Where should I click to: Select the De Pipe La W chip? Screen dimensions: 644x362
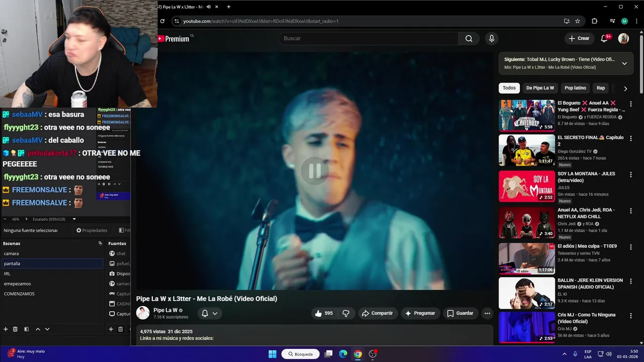tap(540, 88)
